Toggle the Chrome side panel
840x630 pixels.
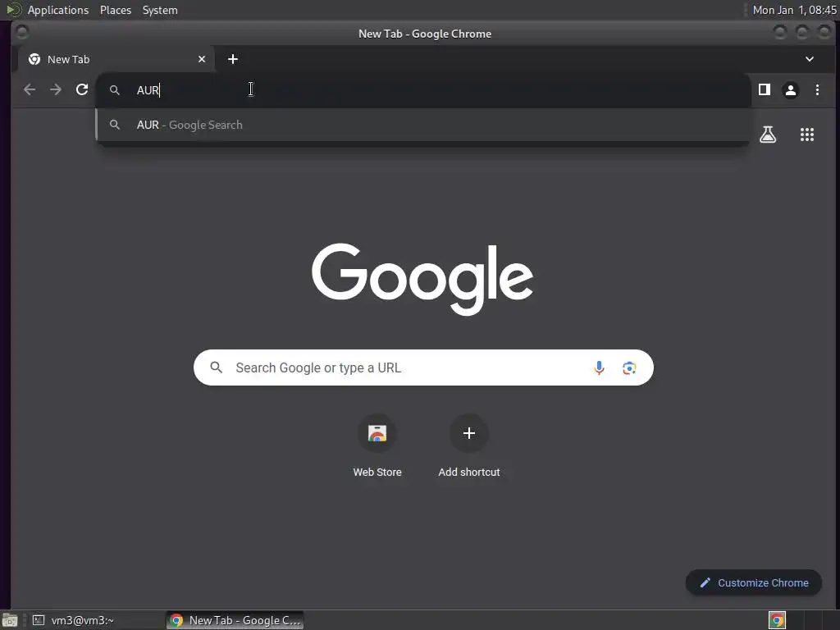click(765, 89)
